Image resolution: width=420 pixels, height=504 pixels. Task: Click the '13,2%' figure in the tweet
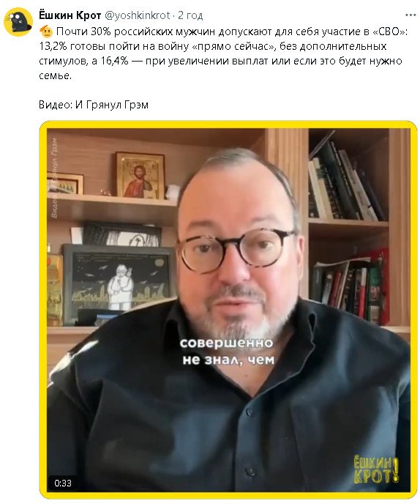(53, 46)
